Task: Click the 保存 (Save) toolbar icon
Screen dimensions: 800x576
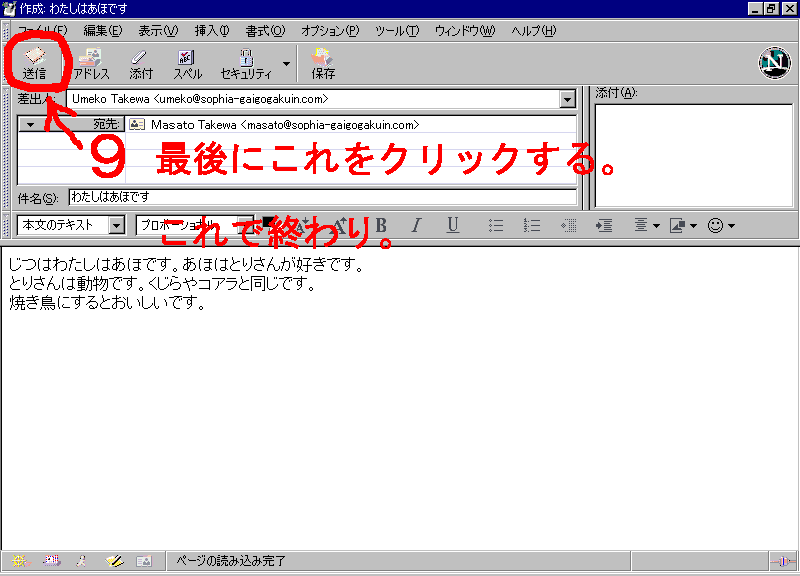Action: [x=323, y=63]
